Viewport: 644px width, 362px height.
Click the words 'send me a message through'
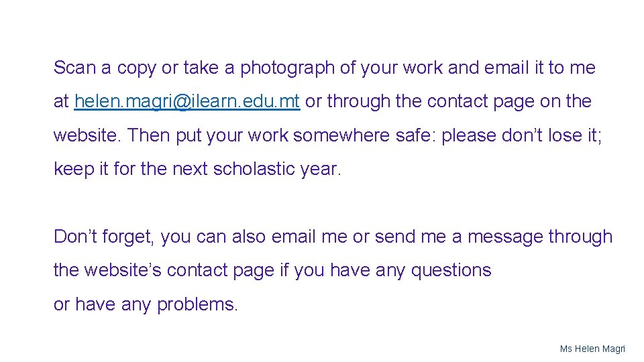click(x=494, y=237)
